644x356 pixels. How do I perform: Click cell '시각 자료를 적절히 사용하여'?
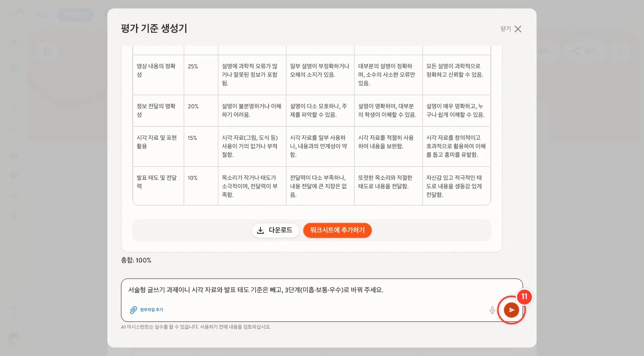click(388, 146)
